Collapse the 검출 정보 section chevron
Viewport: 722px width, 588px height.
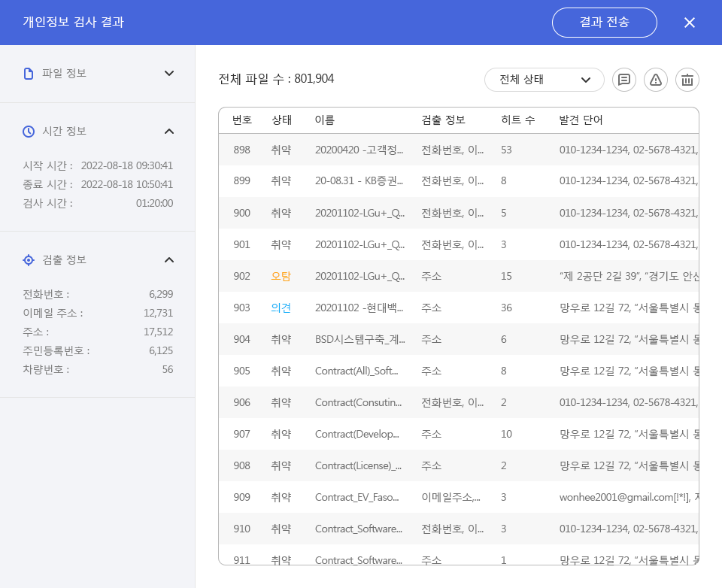point(169,260)
